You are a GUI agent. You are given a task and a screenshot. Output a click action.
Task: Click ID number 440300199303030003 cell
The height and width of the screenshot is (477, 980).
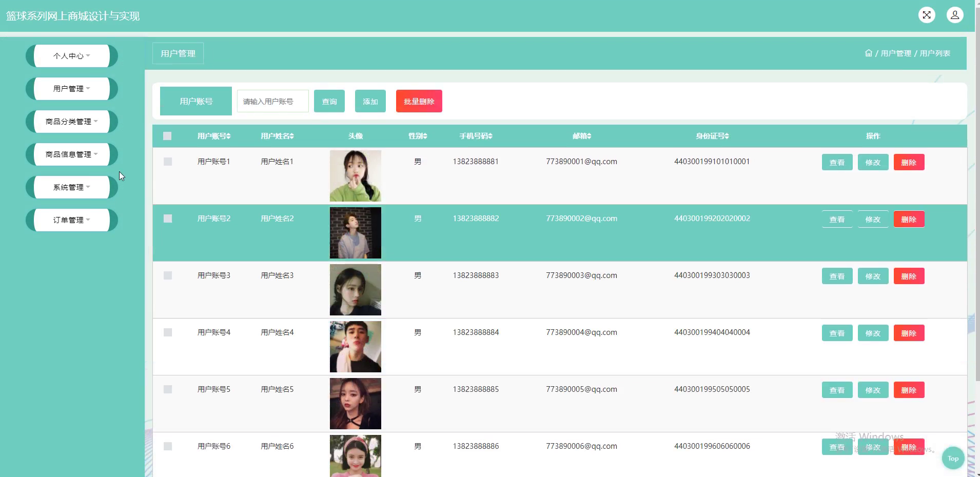click(712, 275)
